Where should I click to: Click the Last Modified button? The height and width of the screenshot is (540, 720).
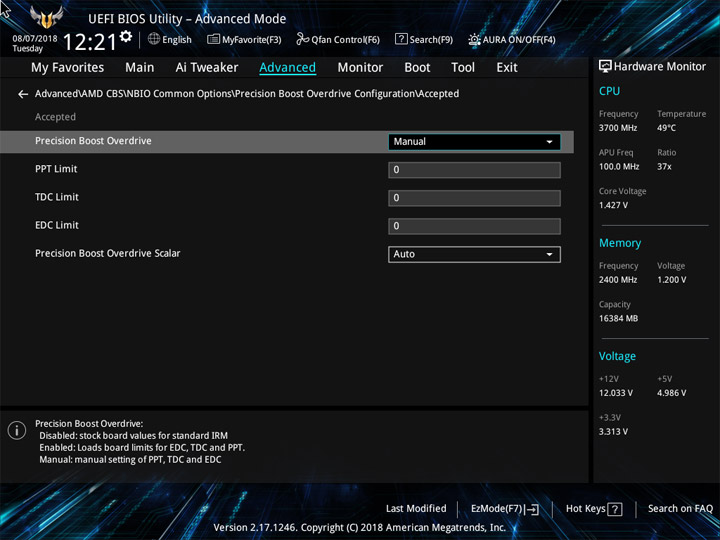416,508
